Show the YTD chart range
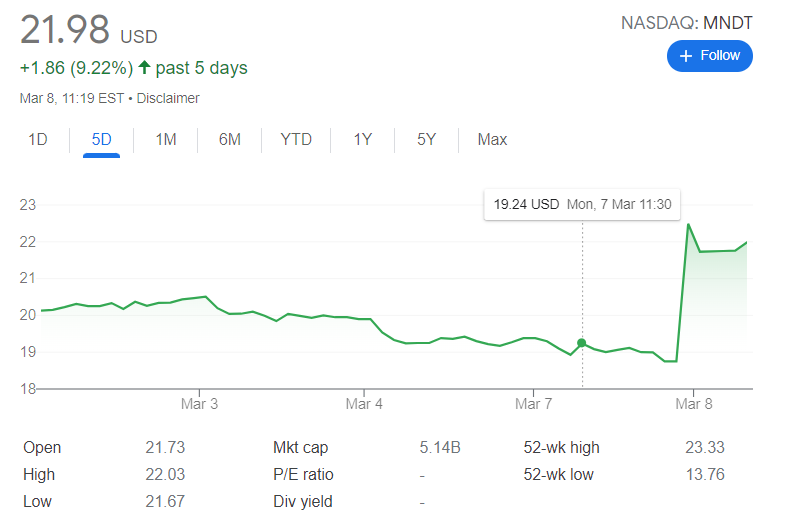Screen dimensions: 785x528 click(296, 140)
